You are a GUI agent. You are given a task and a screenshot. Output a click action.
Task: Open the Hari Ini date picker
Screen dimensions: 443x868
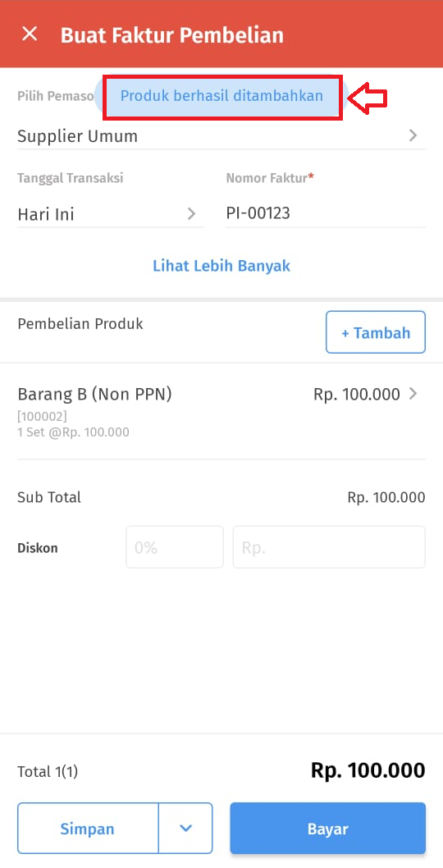tap(110, 213)
